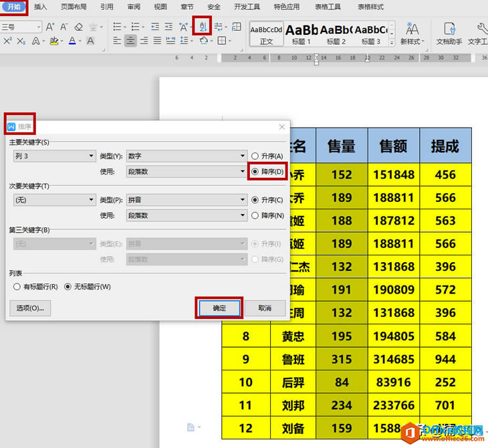Open sort 选项(O)... button
This screenshot has width=488, height=448.
point(30,308)
